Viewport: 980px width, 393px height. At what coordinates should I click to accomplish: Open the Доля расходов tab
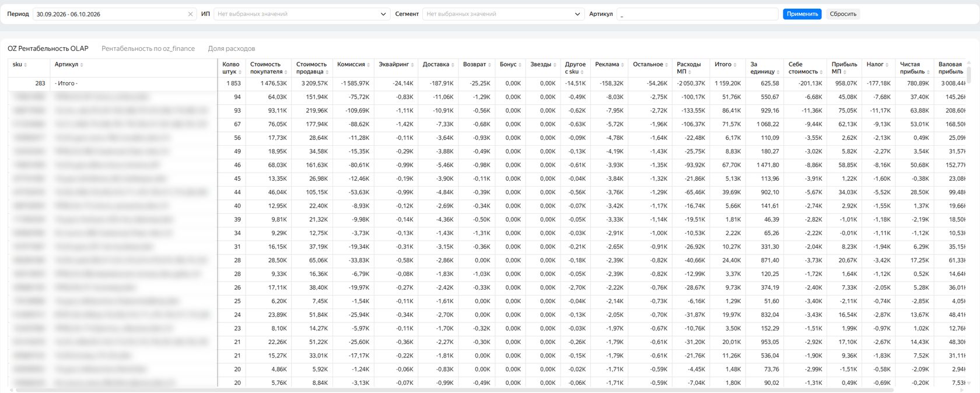click(x=232, y=48)
